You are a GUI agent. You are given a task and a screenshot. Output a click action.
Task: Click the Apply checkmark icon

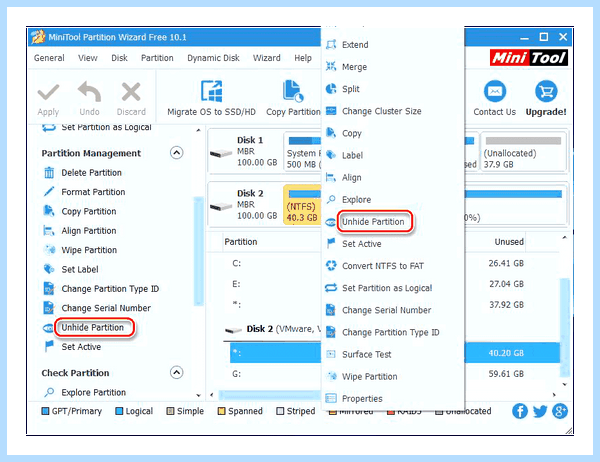click(x=48, y=92)
